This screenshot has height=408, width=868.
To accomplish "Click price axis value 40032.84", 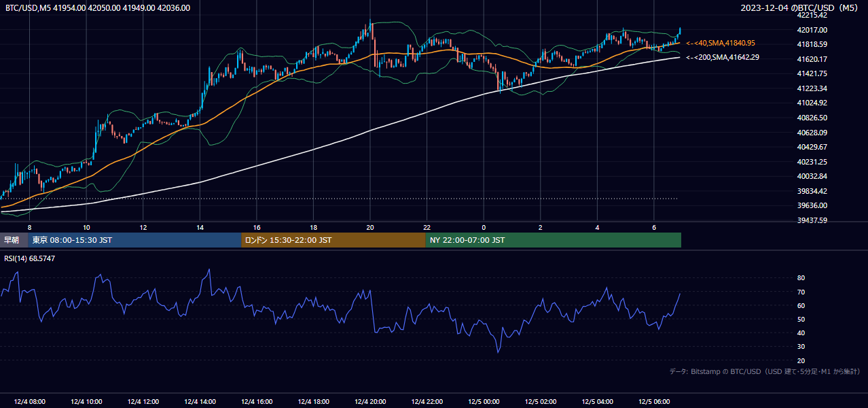I will [x=813, y=176].
